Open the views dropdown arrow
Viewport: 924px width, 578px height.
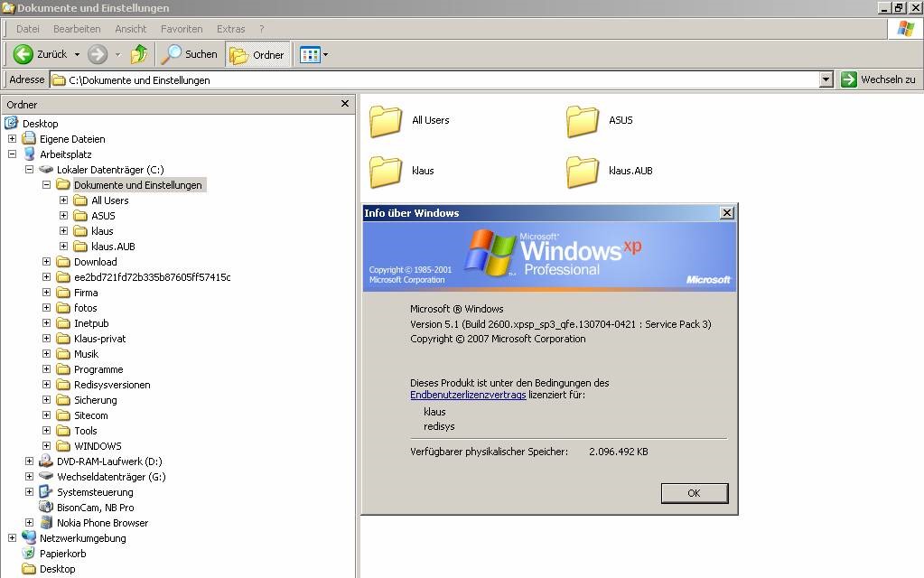326,55
